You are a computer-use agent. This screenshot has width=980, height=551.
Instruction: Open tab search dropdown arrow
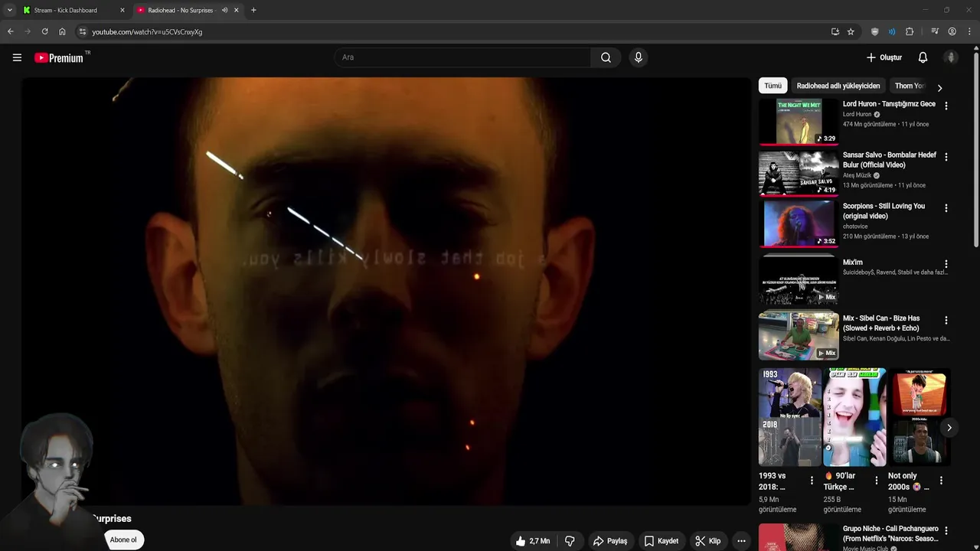10,10
